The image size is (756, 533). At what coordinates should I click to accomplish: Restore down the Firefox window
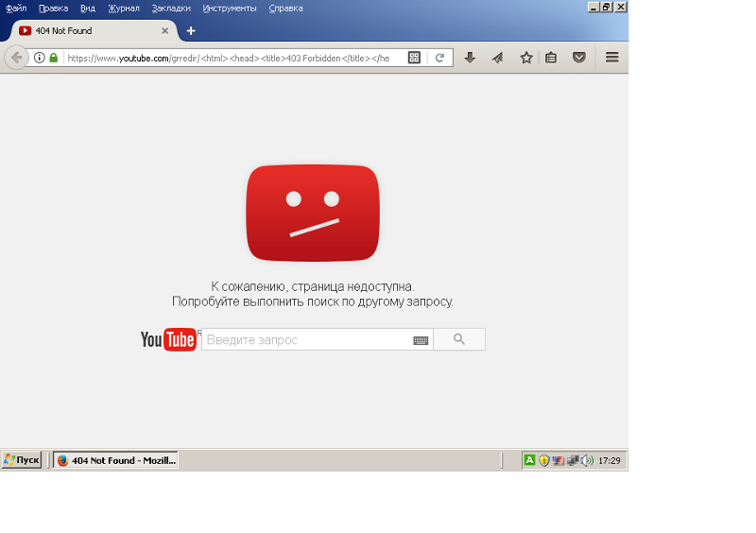coord(607,7)
